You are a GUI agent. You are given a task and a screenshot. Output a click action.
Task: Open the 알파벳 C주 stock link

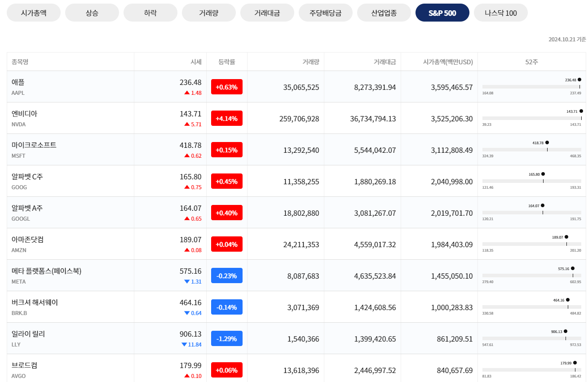[x=27, y=177]
